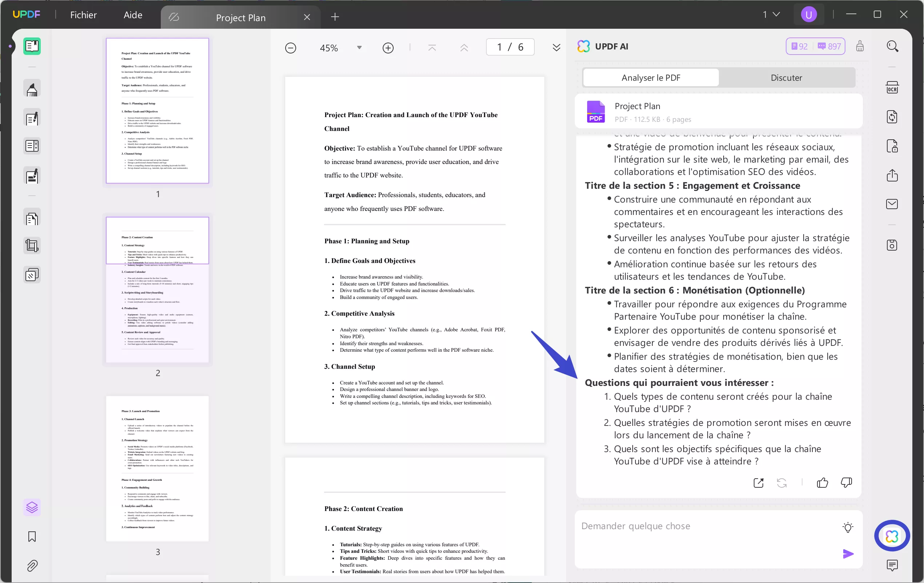The image size is (924, 583).
Task: Open the bookmarks panel icon
Action: coord(32,536)
